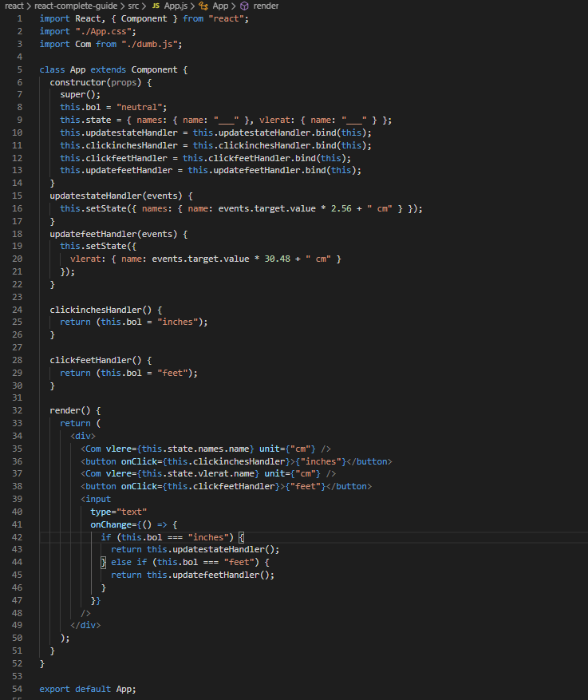The width and height of the screenshot is (588, 700).
Task: Click highlighted opening brace on line 42
Action: (242, 537)
